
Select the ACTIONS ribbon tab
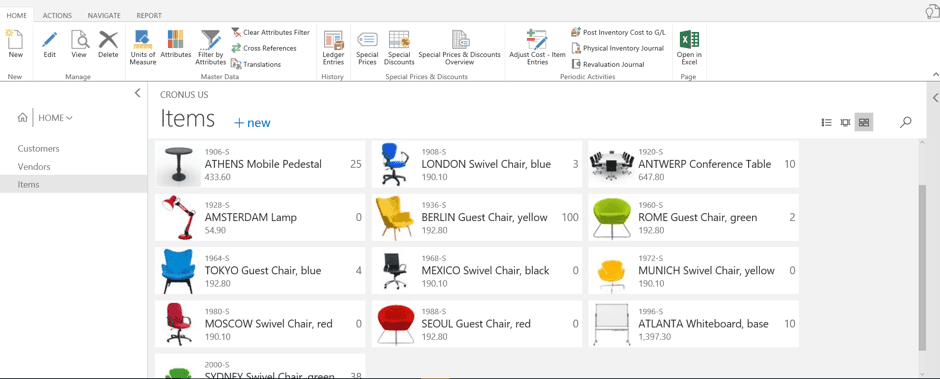point(57,16)
